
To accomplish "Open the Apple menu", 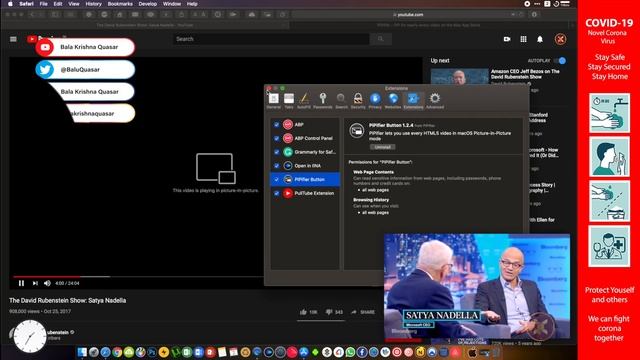I will click(x=10, y=4).
